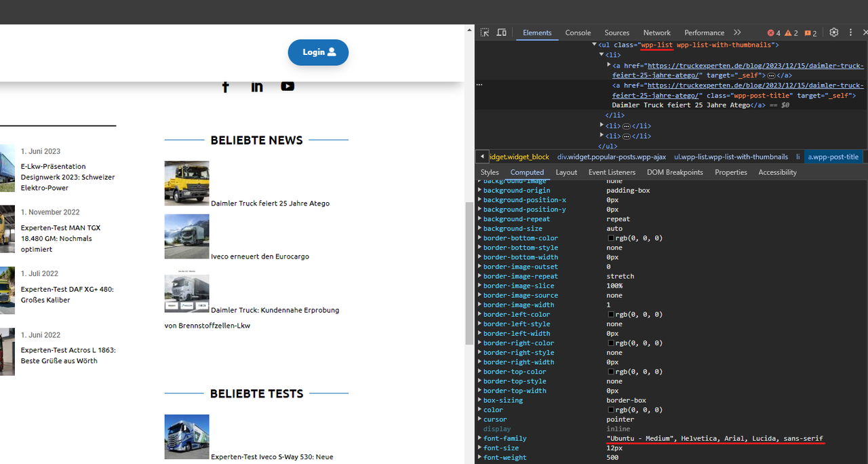Activate the DevTools inspect element icon
868x464 pixels.
click(485, 33)
